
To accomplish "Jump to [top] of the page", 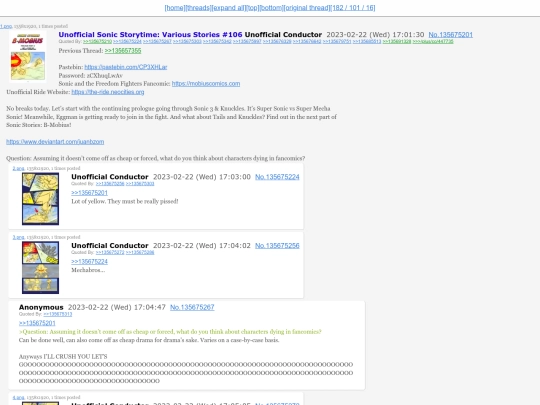I will pos(253,8).
